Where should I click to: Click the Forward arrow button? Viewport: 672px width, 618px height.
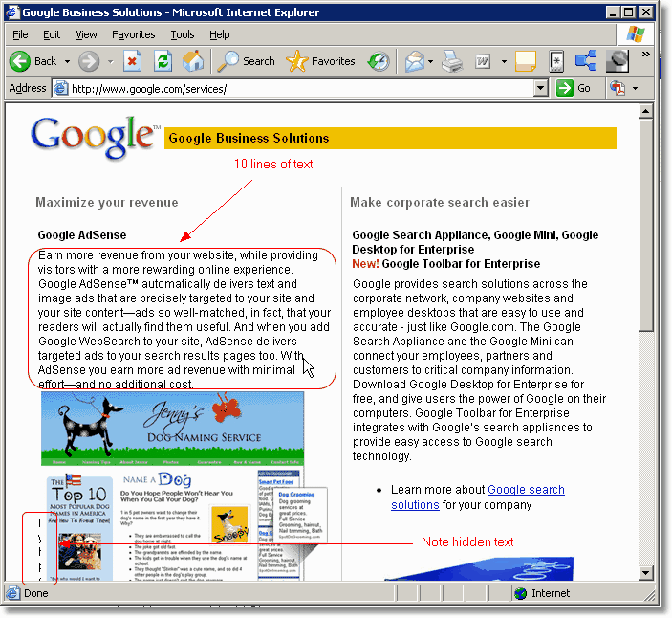click(x=89, y=61)
